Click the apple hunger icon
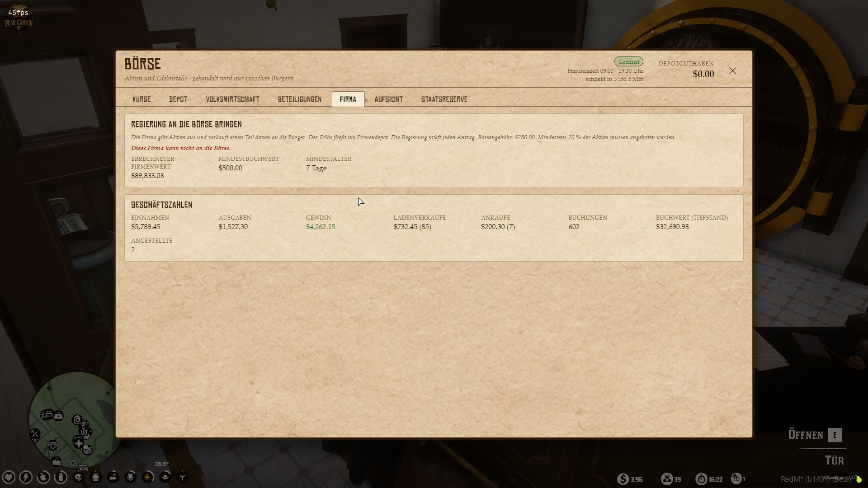 coord(43,477)
